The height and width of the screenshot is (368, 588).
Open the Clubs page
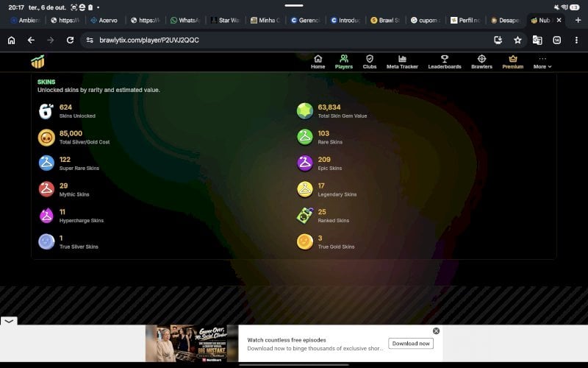370,62
